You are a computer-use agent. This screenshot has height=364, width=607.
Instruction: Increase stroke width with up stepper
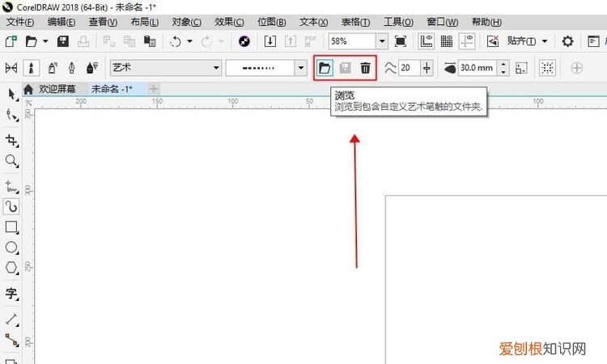point(503,64)
